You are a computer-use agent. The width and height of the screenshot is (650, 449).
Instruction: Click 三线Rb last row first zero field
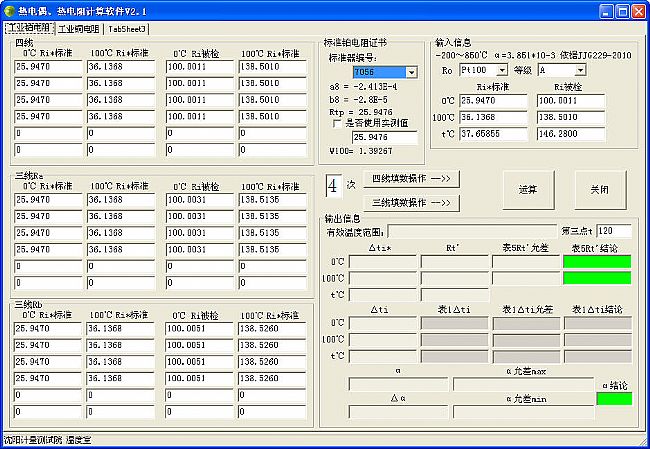click(x=47, y=412)
